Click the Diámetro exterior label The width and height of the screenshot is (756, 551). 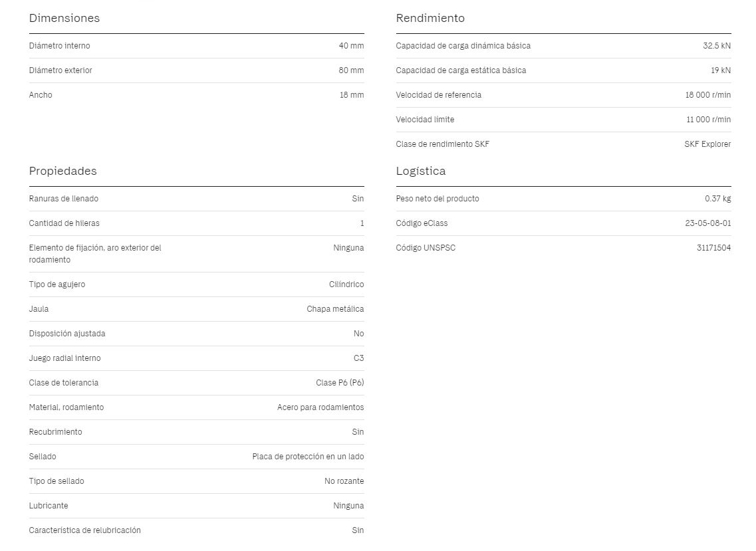pyautogui.click(x=61, y=70)
